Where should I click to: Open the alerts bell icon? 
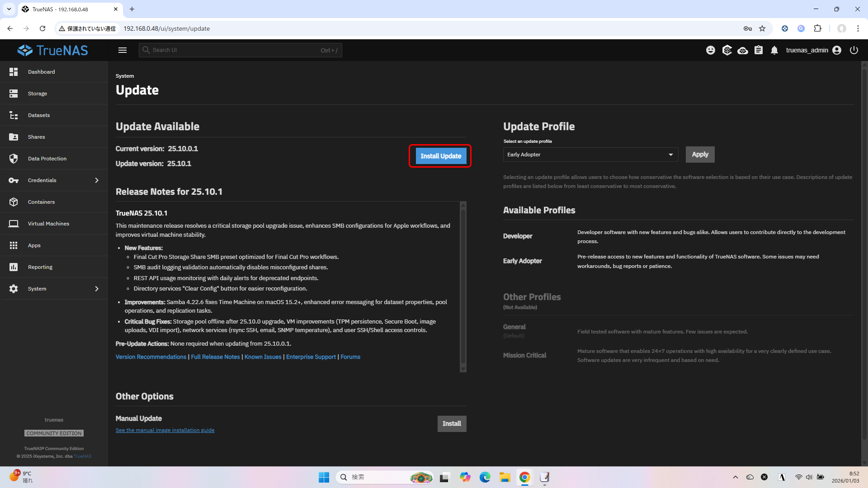[774, 50]
